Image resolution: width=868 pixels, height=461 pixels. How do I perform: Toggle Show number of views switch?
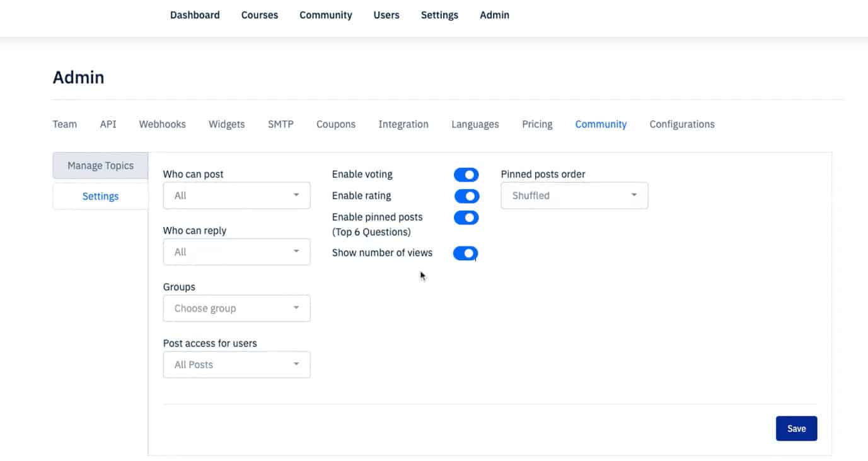pyautogui.click(x=466, y=253)
